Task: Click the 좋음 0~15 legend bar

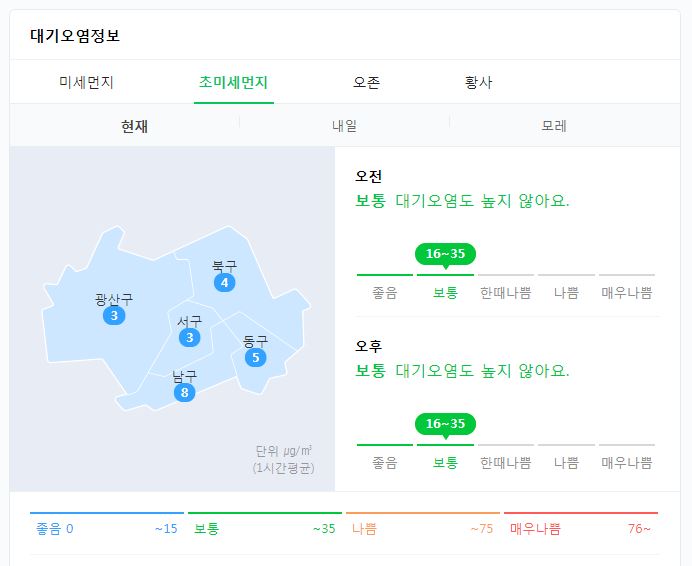Action: click(106, 528)
